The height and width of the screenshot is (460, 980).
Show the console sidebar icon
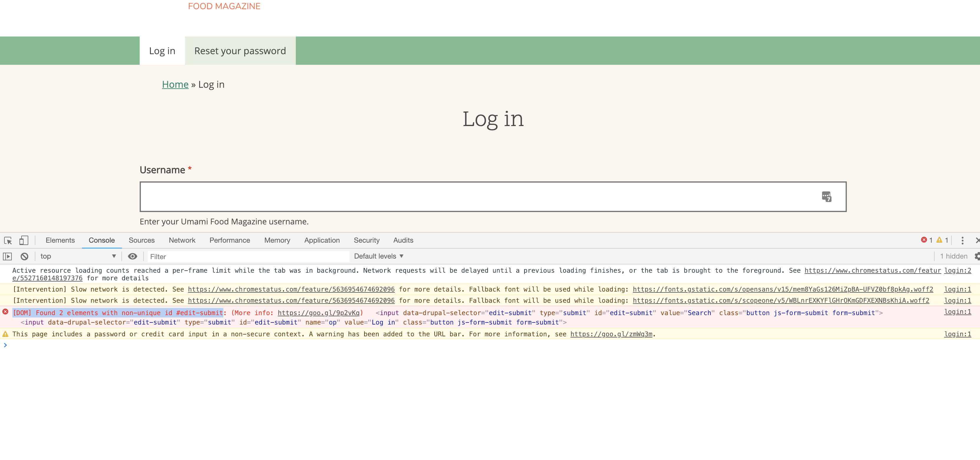click(x=8, y=257)
